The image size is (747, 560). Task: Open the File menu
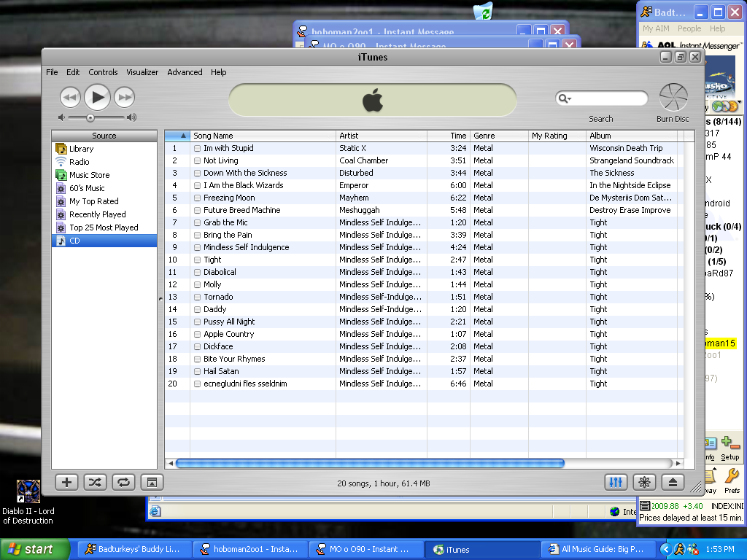tap(52, 72)
